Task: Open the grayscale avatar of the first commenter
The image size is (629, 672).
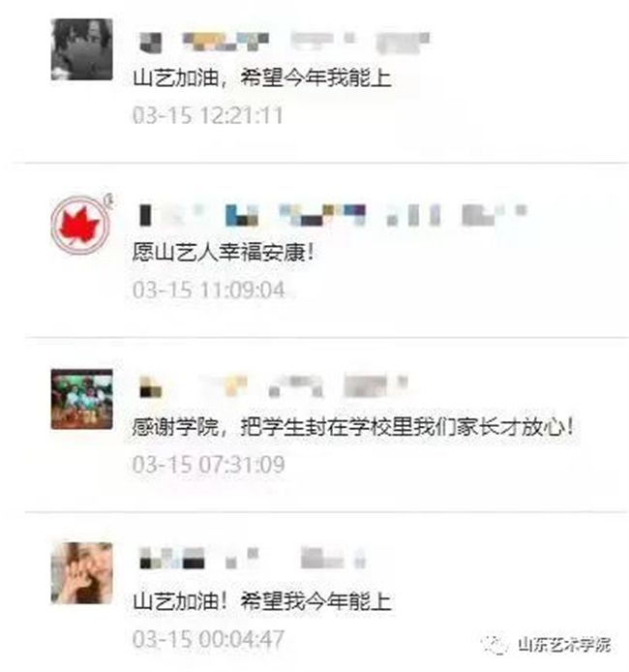Action: [82, 49]
